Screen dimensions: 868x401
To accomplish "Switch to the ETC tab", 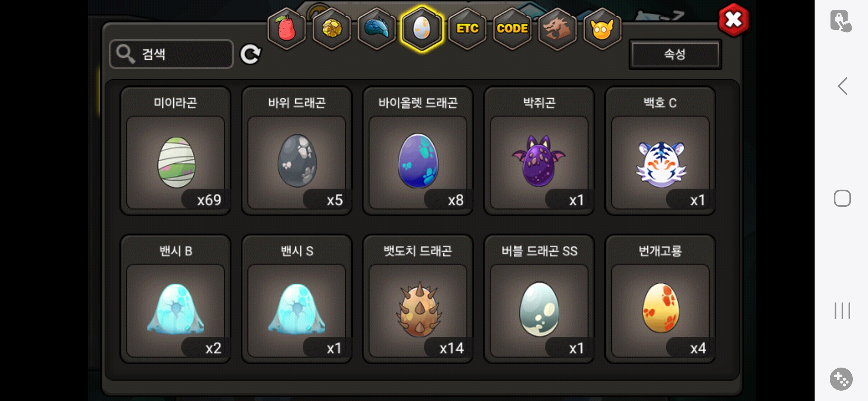I will coord(467,29).
